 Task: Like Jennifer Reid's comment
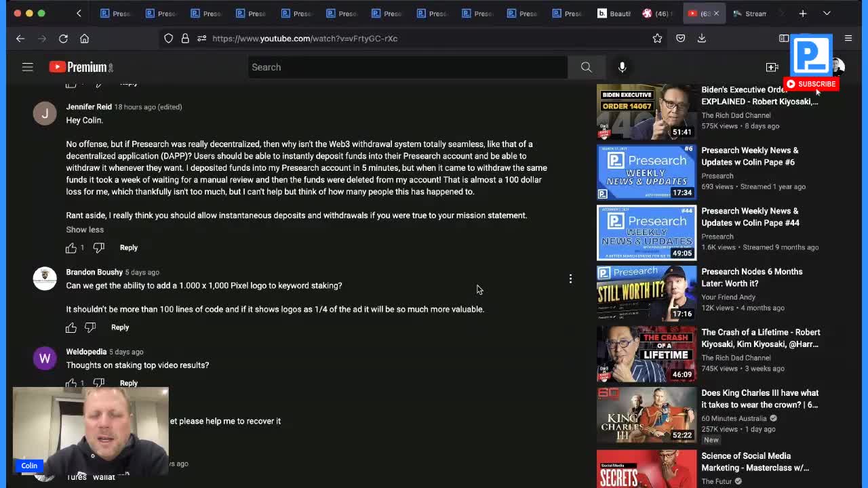(x=71, y=248)
